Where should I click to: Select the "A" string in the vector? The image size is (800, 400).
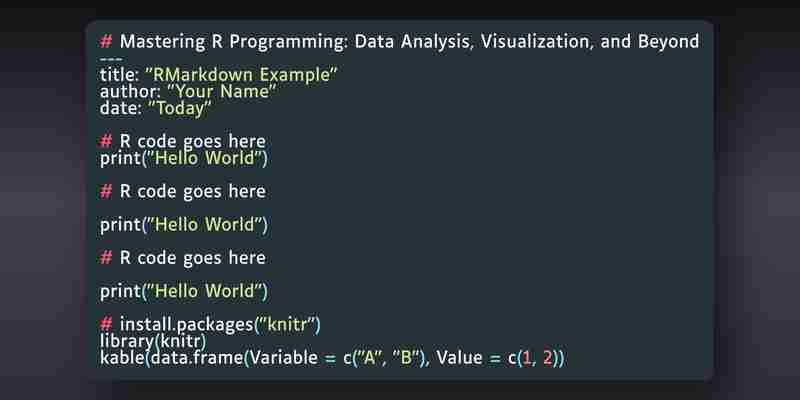click(369, 358)
